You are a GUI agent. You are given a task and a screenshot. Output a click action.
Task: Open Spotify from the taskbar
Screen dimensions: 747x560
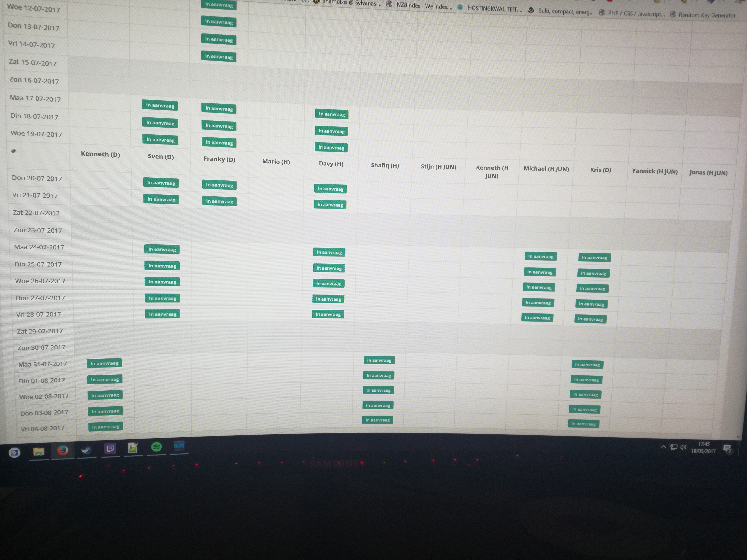(156, 447)
